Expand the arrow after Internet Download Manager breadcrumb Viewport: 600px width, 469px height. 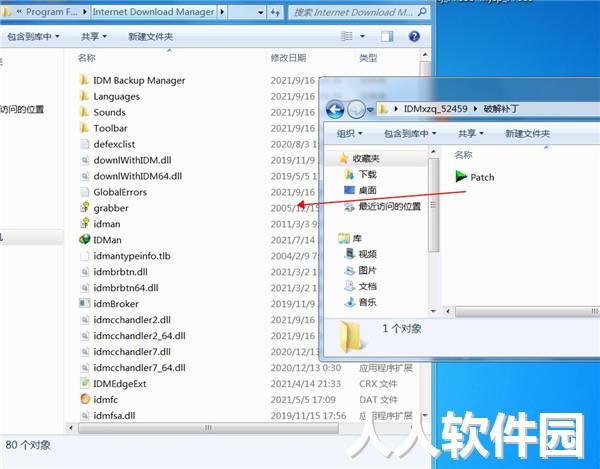222,12
